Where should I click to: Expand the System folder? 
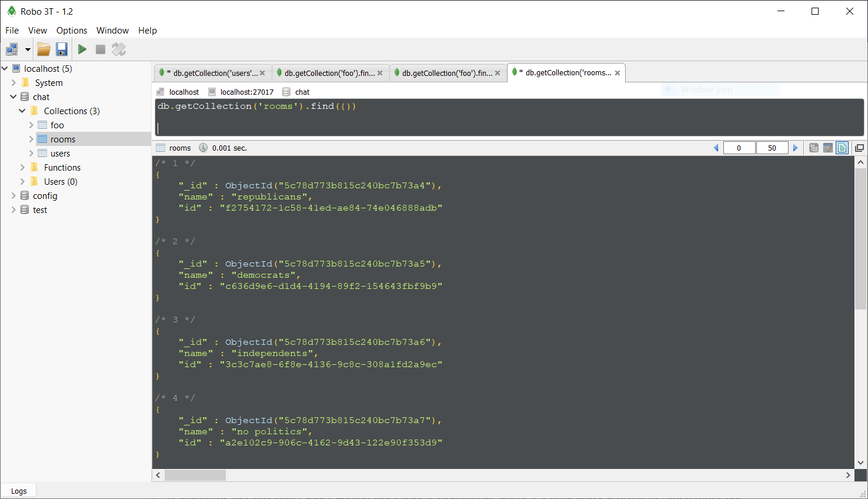pos(14,82)
